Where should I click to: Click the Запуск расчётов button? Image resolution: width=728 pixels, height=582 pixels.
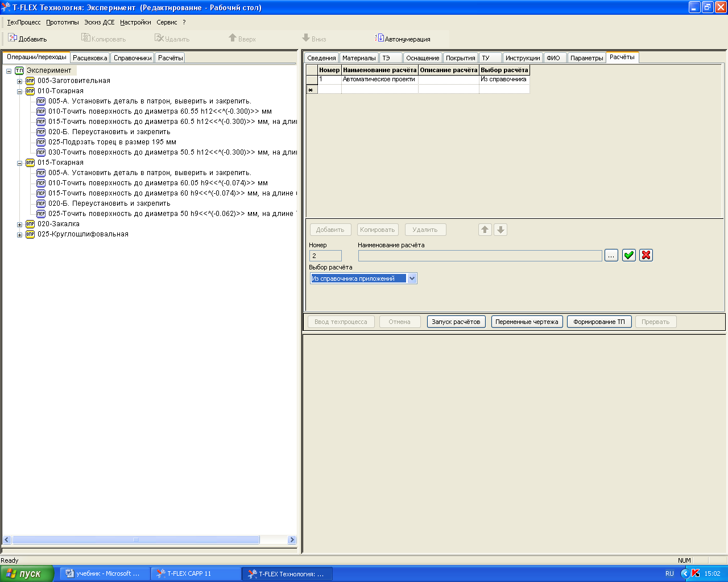click(x=456, y=322)
